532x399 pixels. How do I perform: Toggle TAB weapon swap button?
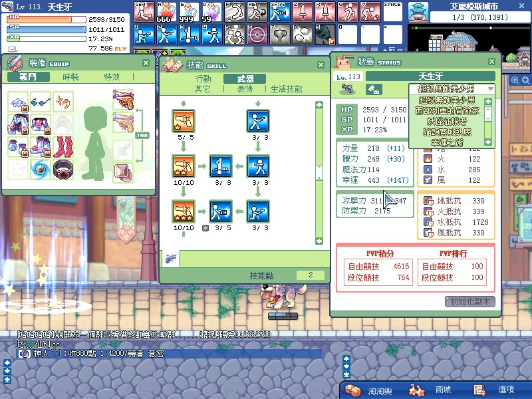[142, 135]
